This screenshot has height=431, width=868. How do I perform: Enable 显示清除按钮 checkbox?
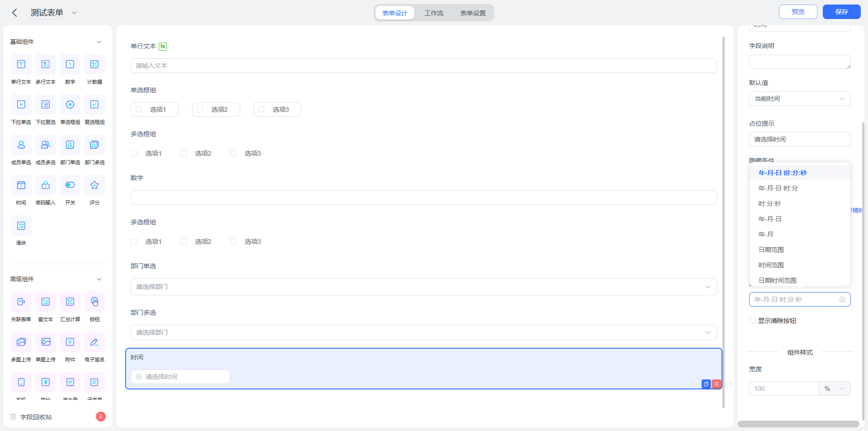pyautogui.click(x=752, y=321)
